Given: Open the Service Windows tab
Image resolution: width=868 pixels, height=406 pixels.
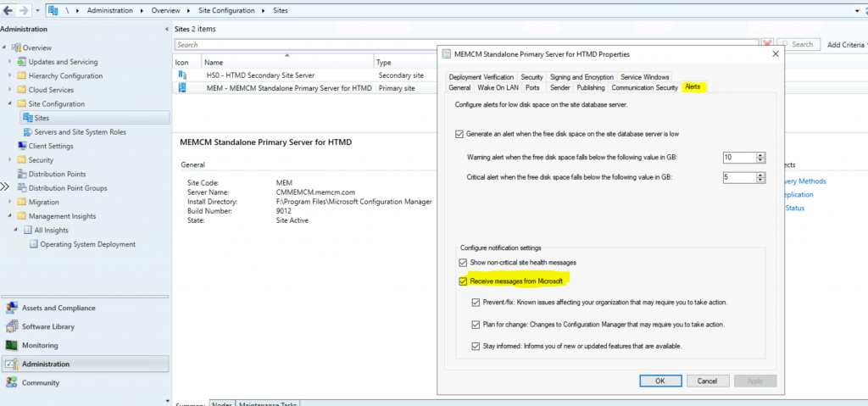Looking at the screenshot, I should tap(644, 77).
